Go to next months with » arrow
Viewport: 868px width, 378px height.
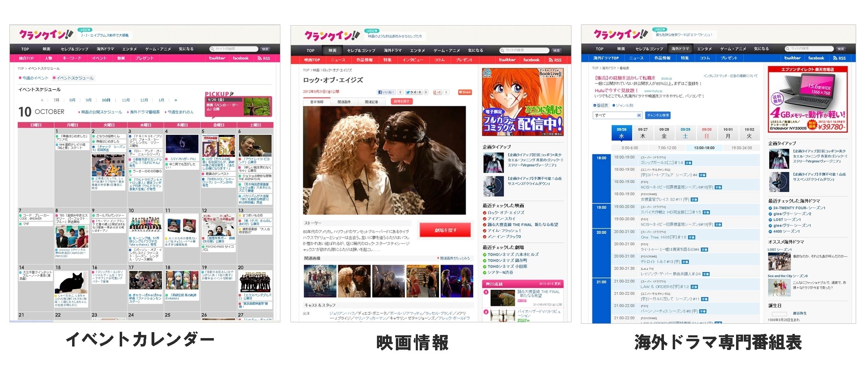click(176, 100)
